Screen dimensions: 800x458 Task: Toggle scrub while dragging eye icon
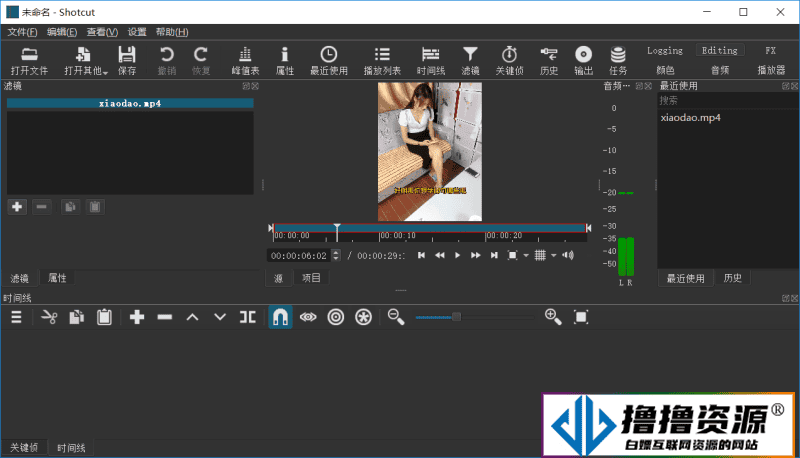pyautogui.click(x=308, y=317)
